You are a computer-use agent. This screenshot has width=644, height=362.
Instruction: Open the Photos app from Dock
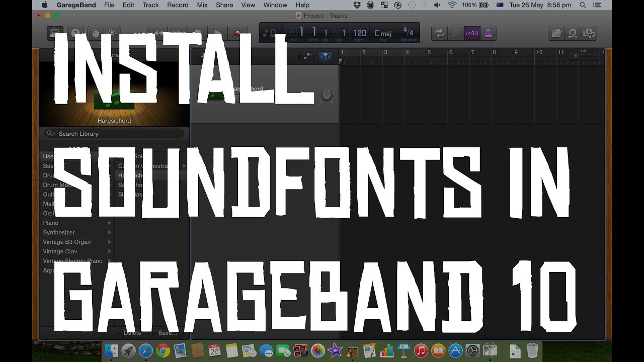pos(318,350)
